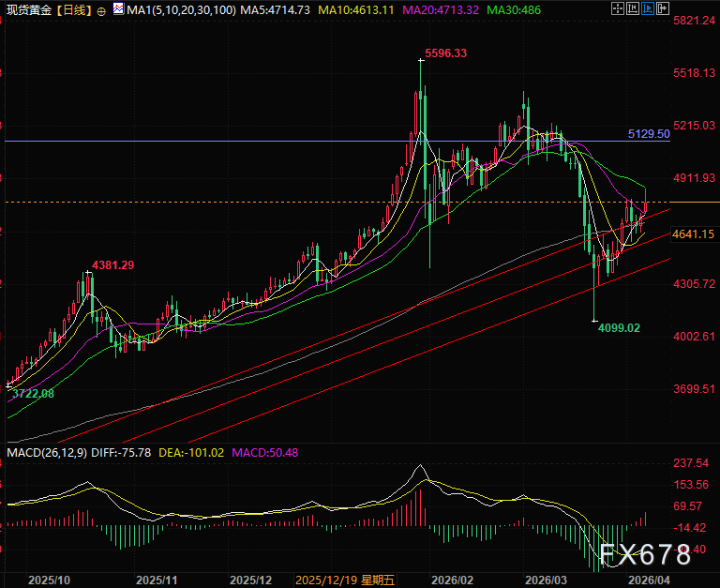The image size is (720, 588).
Task: Click the 现货黄金 symbol name
Action: click(28, 8)
